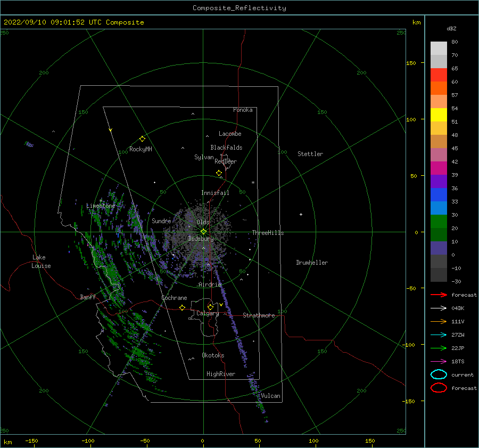Click the green 22JP arrow icon
The image size is (479, 448).
[439, 348]
